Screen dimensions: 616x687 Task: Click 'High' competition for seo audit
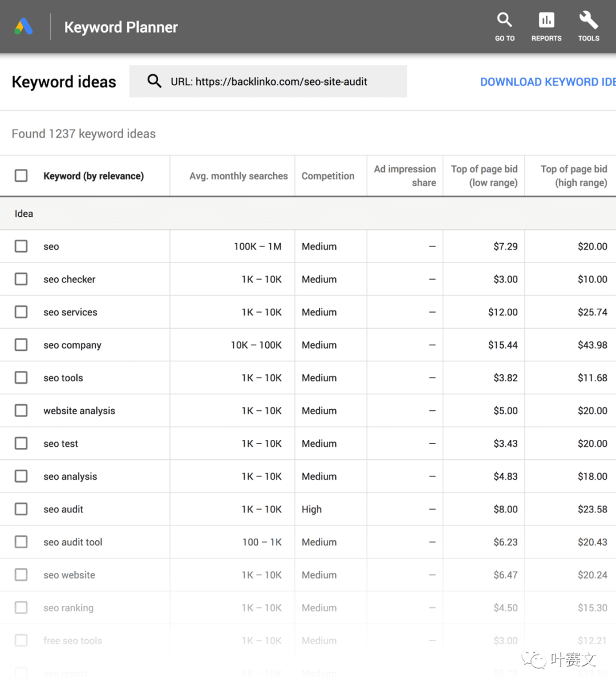coord(311,510)
